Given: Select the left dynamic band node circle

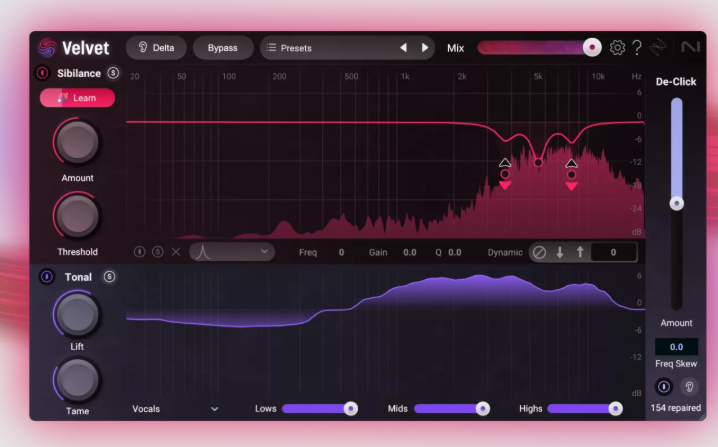Looking at the screenshot, I should point(505,174).
